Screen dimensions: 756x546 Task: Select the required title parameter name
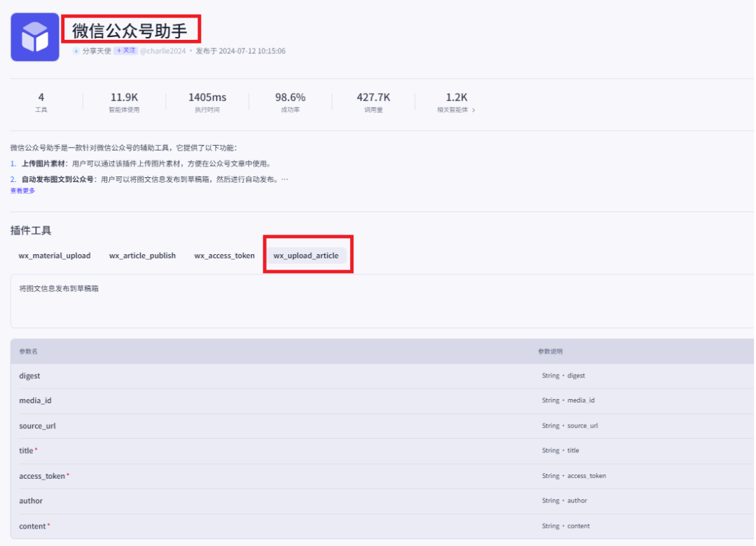point(28,451)
